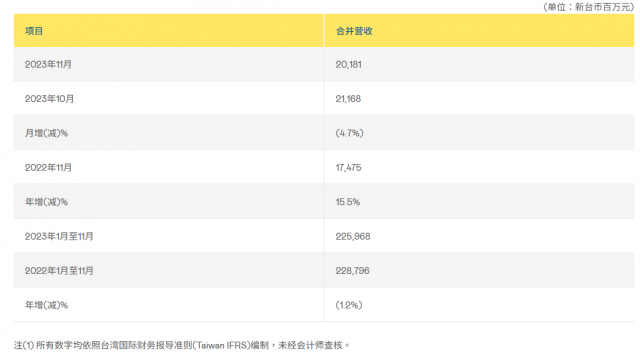
Task: Select the 2022年11月 row label
Action: (48, 167)
